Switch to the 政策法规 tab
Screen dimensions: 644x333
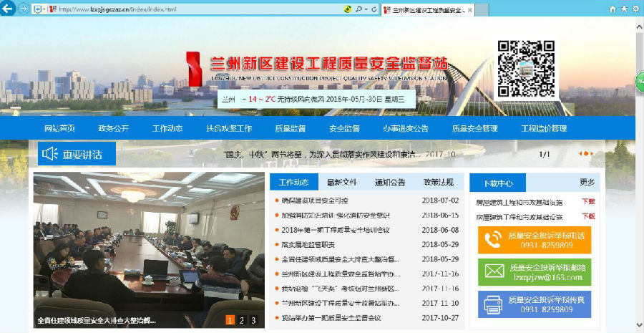tap(438, 182)
